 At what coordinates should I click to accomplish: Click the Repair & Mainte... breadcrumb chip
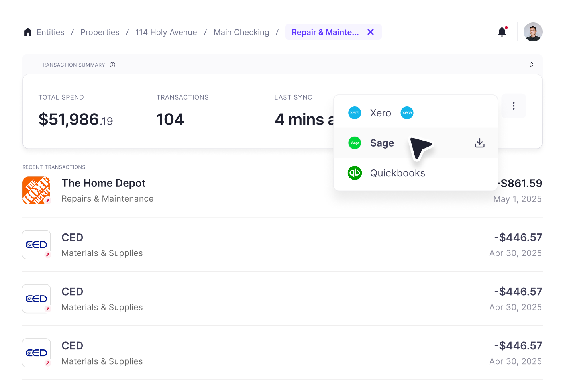pyautogui.click(x=334, y=32)
